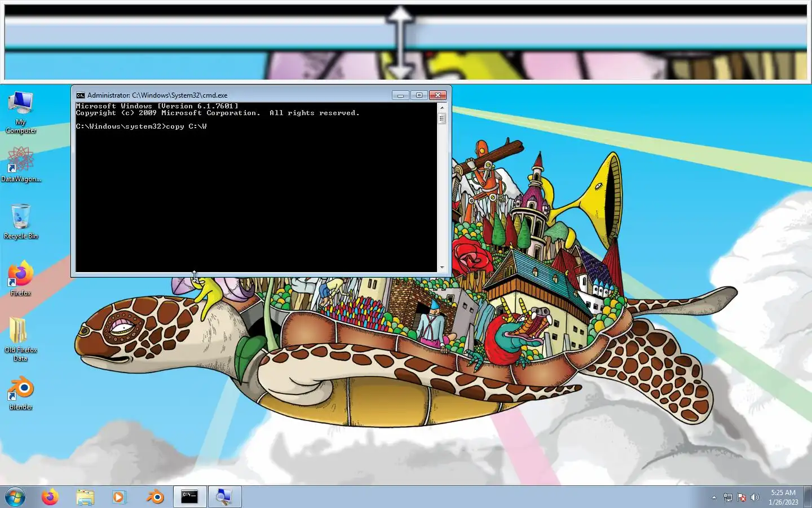The height and width of the screenshot is (508, 812).
Task: Open the cmd window system menu icon
Action: click(81, 95)
